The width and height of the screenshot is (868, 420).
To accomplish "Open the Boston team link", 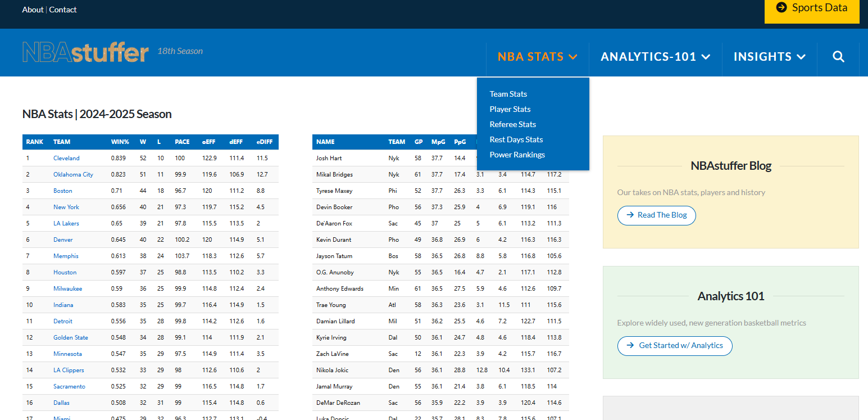I will pyautogui.click(x=63, y=191).
